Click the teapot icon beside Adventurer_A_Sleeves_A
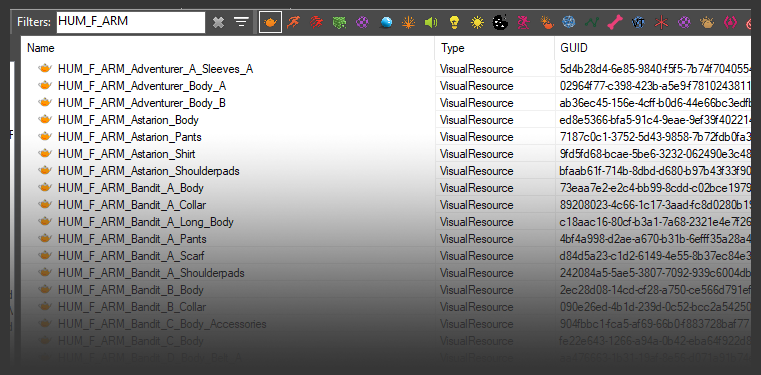The height and width of the screenshot is (375, 761). (45, 68)
